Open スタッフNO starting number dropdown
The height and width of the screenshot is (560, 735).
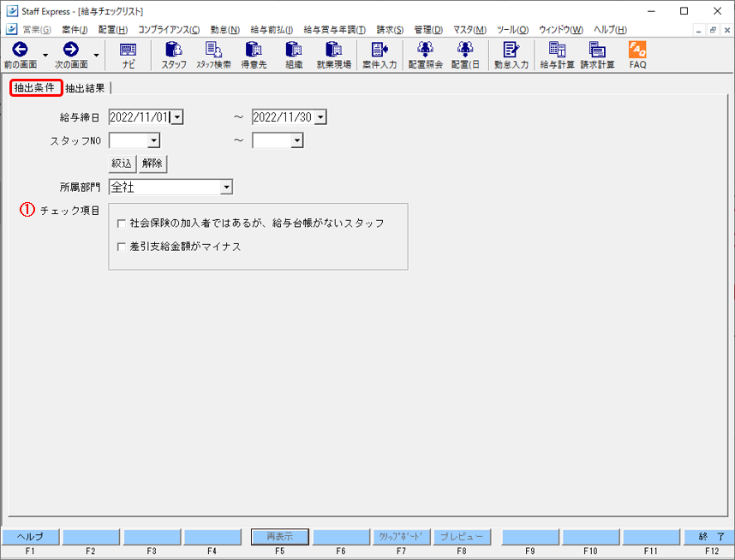[x=153, y=140]
